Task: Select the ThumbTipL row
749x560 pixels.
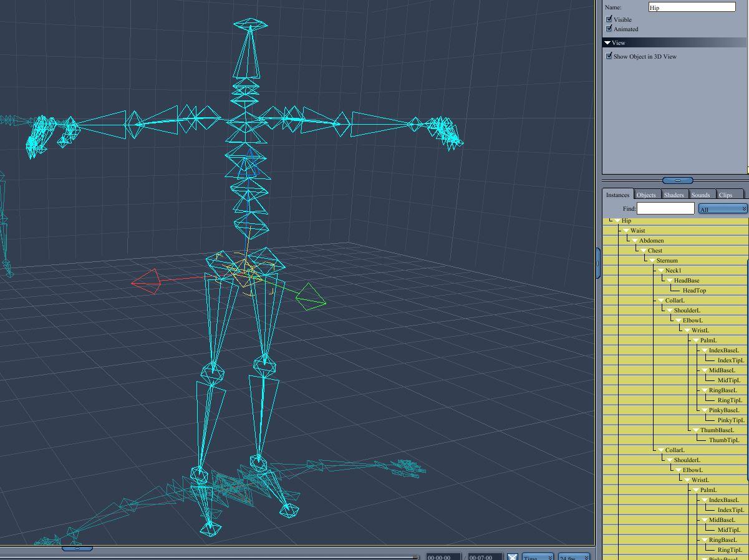Action: tap(675, 440)
